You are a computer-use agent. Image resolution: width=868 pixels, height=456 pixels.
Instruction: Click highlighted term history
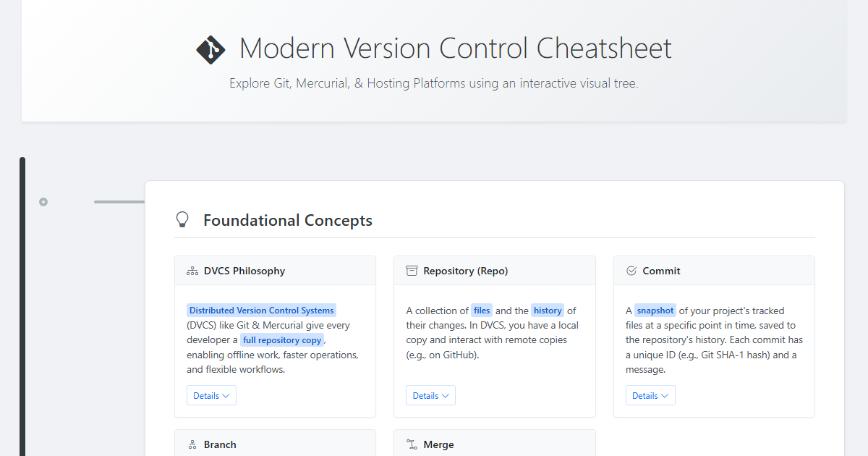click(548, 311)
